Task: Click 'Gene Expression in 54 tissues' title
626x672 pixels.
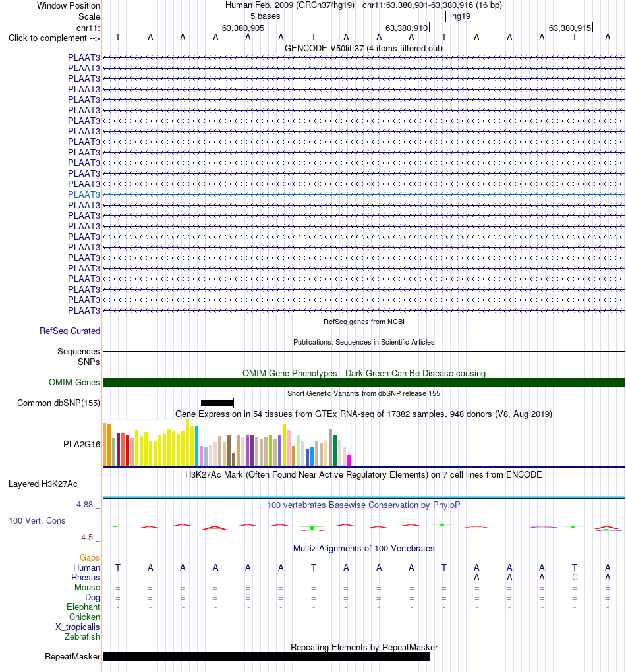Action: 364,414
